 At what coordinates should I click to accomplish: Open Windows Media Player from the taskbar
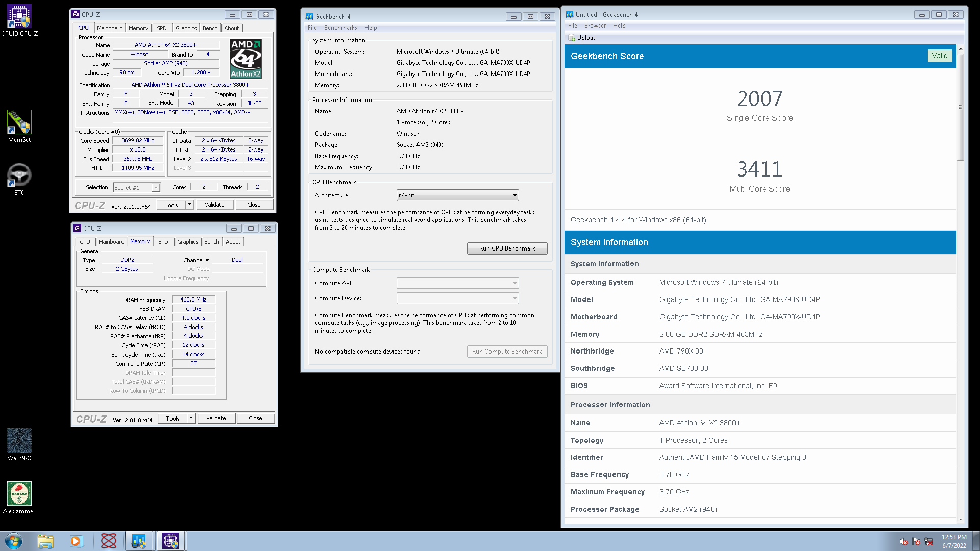pyautogui.click(x=76, y=541)
